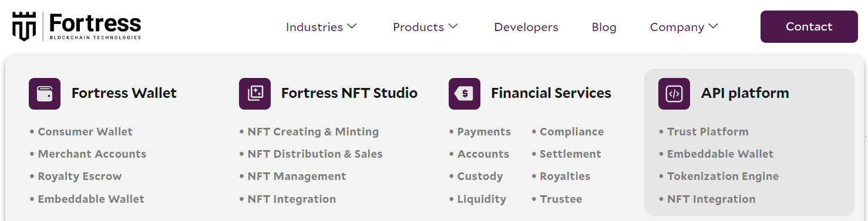Open the Compliance link

571,132
